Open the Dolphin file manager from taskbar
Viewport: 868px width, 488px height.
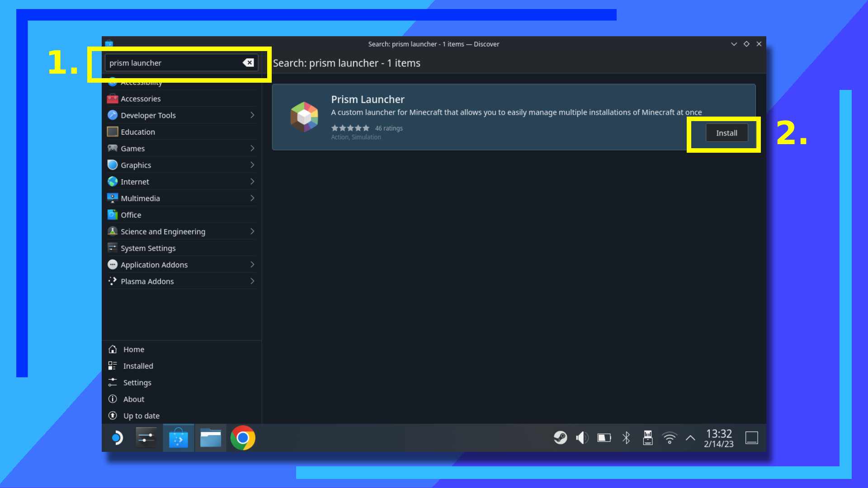(x=211, y=437)
